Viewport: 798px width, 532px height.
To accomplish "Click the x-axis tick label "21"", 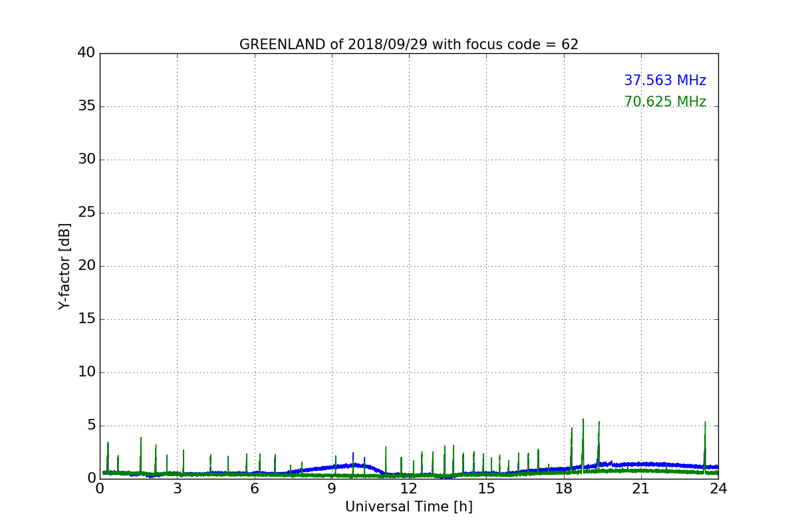I will pos(641,489).
